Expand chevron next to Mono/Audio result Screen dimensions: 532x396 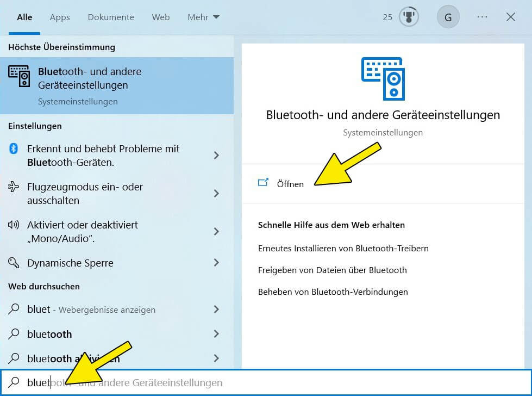[216, 231]
